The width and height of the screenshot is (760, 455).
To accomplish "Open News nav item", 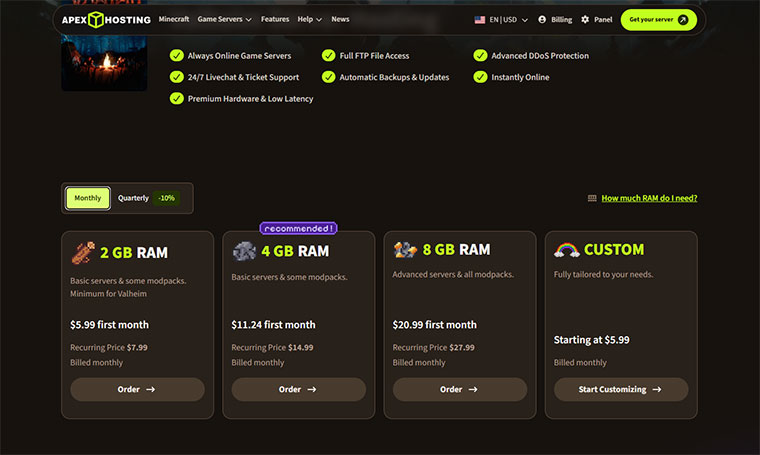I will click(340, 19).
